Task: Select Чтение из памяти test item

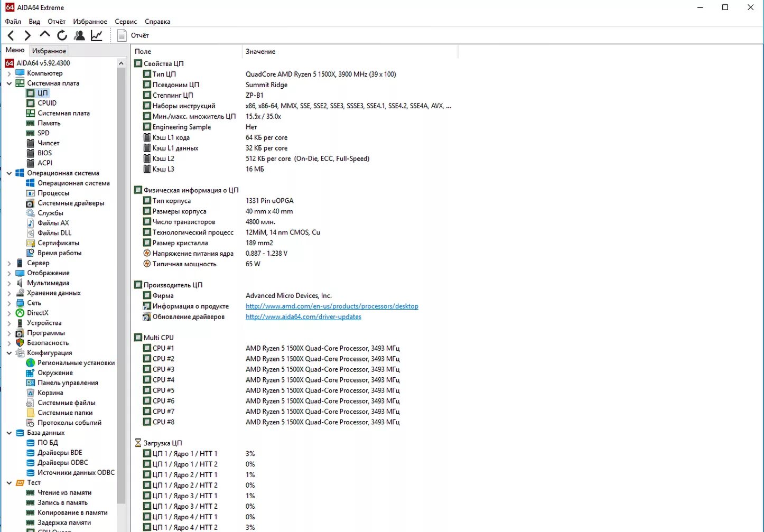Action: click(x=64, y=493)
